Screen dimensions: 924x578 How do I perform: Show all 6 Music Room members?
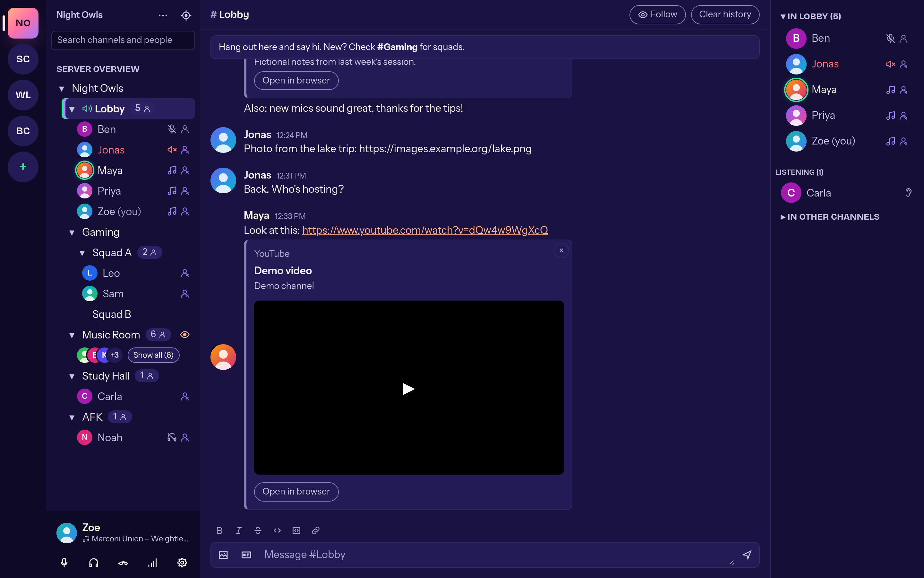point(153,355)
